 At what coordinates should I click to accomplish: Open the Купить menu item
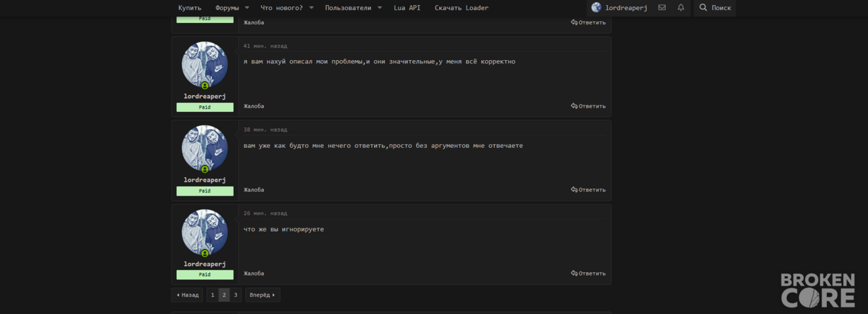pos(190,8)
